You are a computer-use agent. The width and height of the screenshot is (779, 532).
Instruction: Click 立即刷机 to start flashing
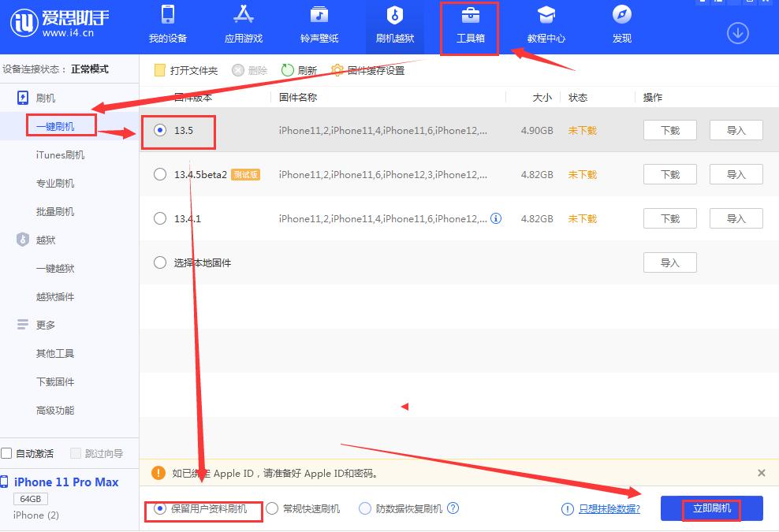[x=712, y=508]
